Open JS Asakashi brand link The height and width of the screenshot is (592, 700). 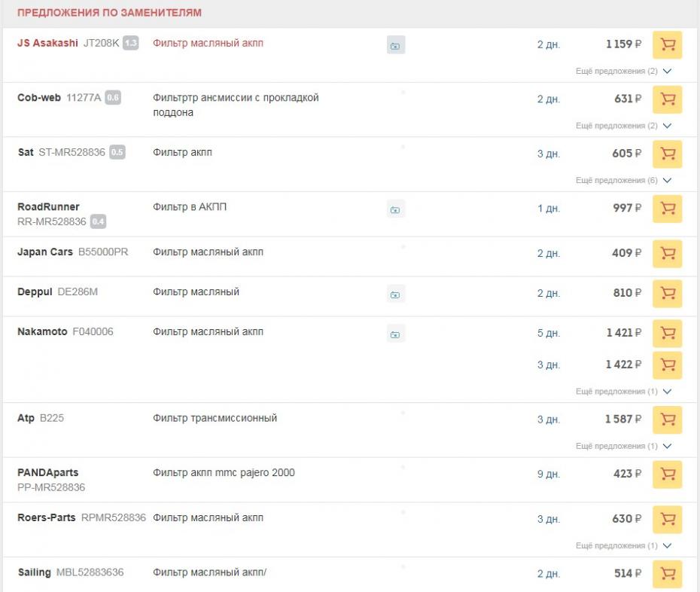[x=47, y=44]
